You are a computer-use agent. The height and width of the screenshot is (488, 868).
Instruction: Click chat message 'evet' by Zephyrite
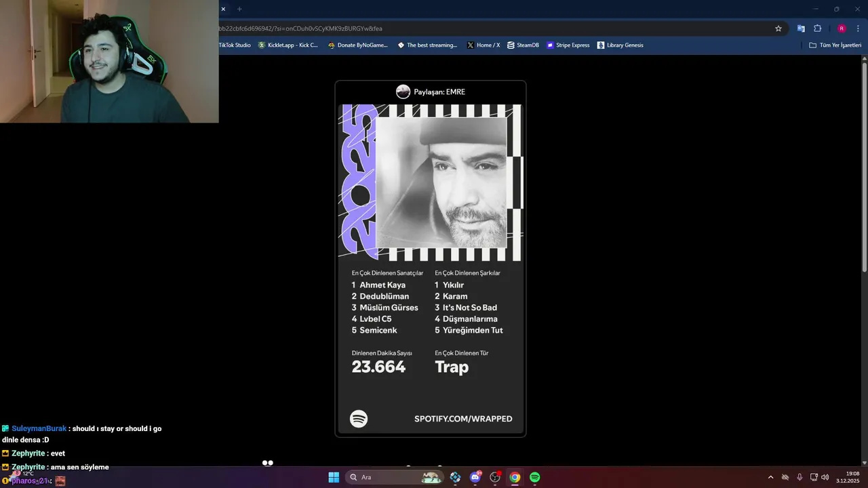58,453
